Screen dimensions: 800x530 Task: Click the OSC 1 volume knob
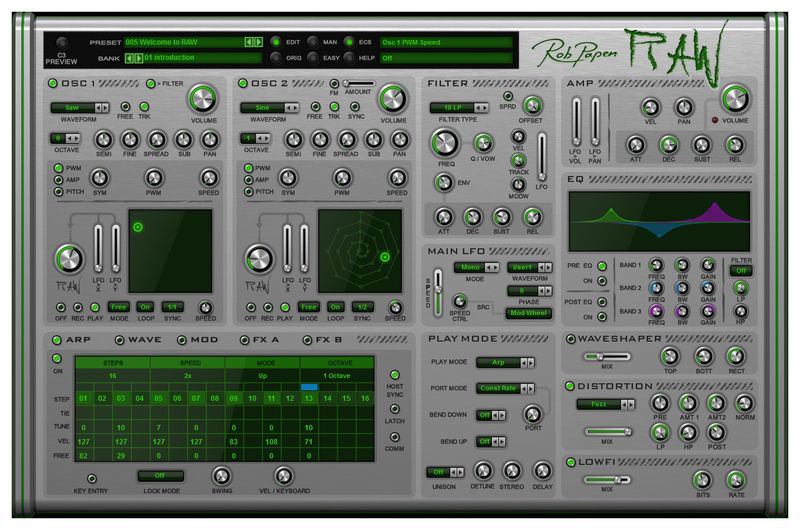203,99
